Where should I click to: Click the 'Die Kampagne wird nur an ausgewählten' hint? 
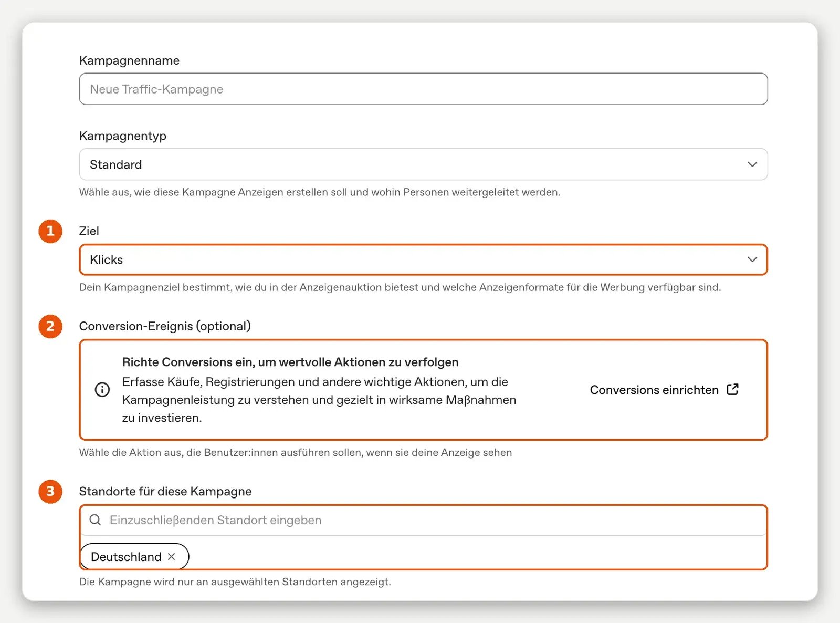point(235,582)
